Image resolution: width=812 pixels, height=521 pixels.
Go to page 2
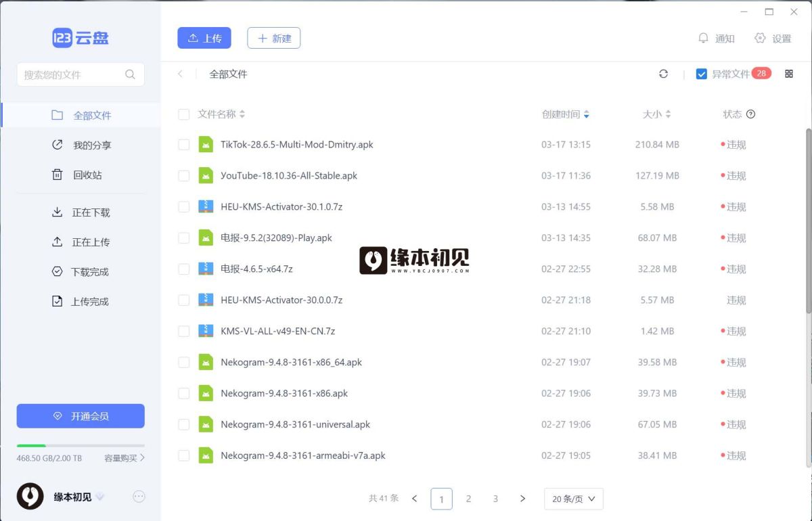(468, 499)
